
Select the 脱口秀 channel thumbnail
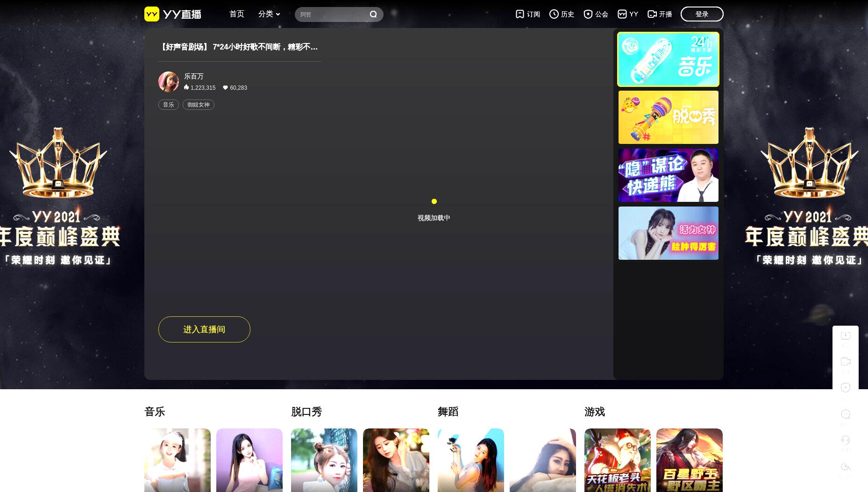click(x=668, y=117)
